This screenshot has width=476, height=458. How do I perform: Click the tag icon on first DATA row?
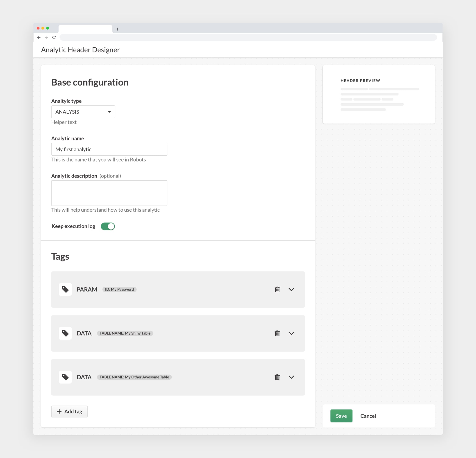[65, 333]
